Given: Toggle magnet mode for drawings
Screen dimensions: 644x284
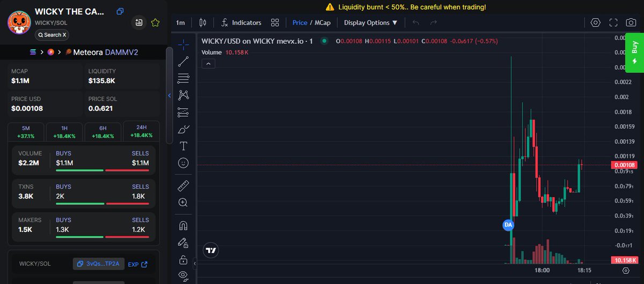Looking at the screenshot, I should 183,226.
